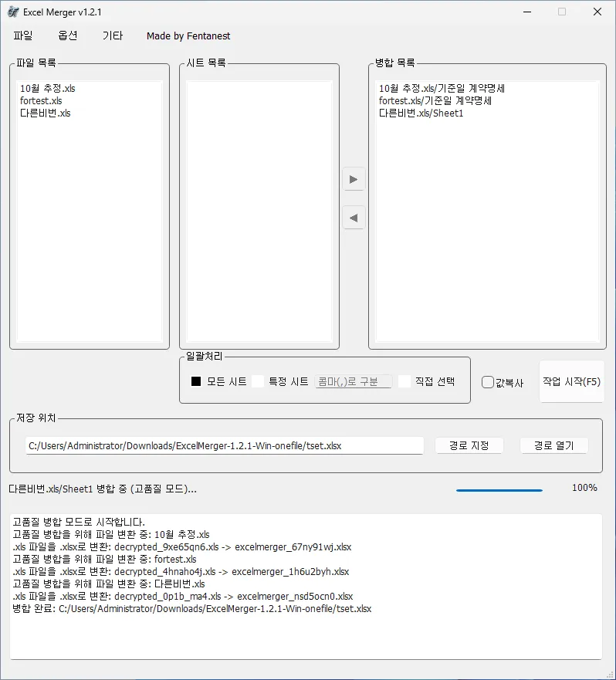Select 10월 추정.xls in the file list
This screenshot has height=680, width=616.
click(48, 89)
